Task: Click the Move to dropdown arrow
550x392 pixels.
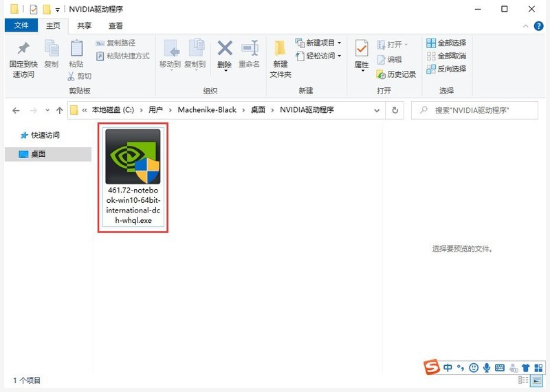Action: 171,70
